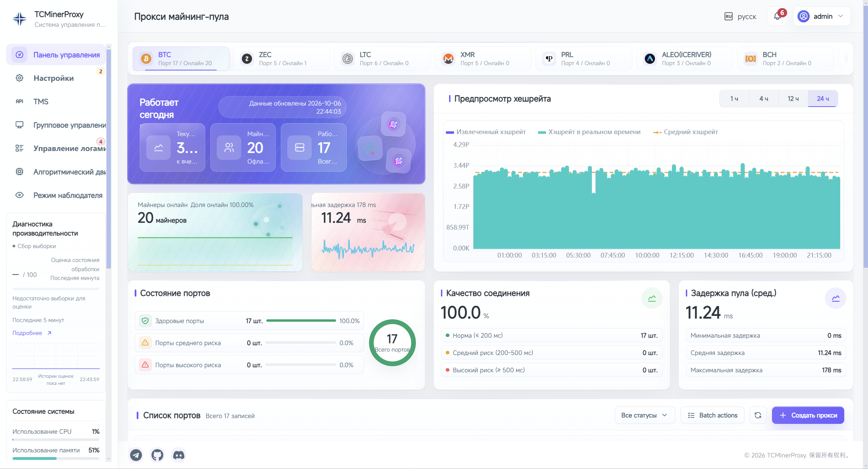This screenshot has height=469, width=868.
Task: Click the memory usage progress bar
Action: (56, 458)
